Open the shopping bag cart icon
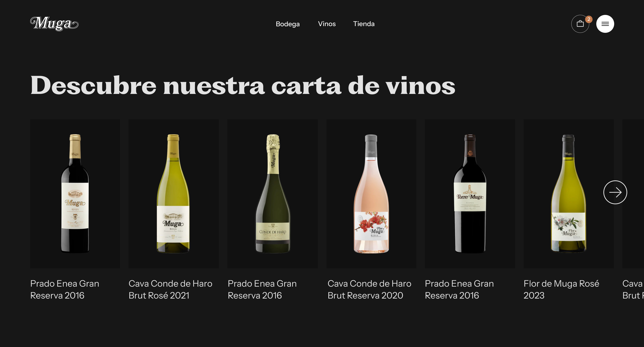This screenshot has width=644, height=347. (580, 24)
